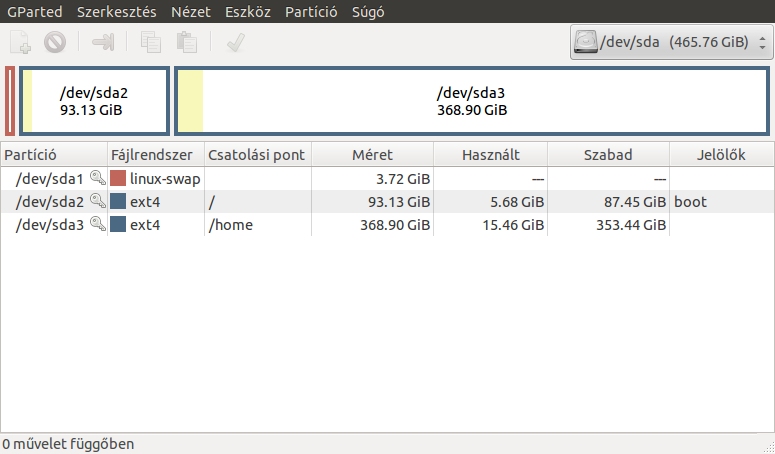Click the Szabad column header
Screen dimensions: 775x454
pyautogui.click(x=608, y=155)
